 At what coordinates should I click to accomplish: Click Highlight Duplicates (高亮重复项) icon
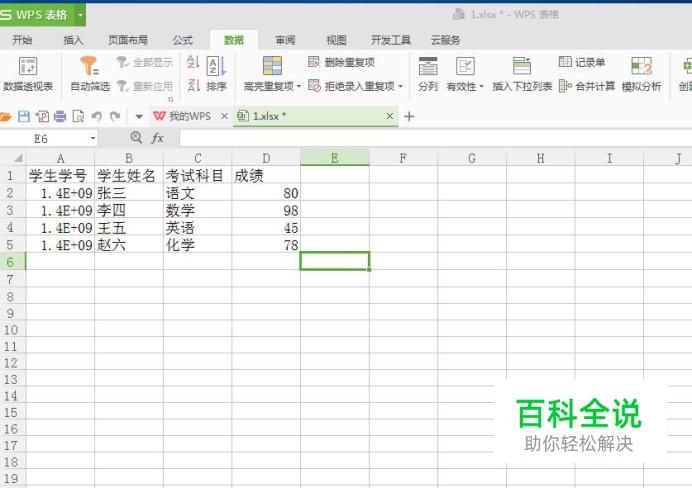(x=272, y=66)
